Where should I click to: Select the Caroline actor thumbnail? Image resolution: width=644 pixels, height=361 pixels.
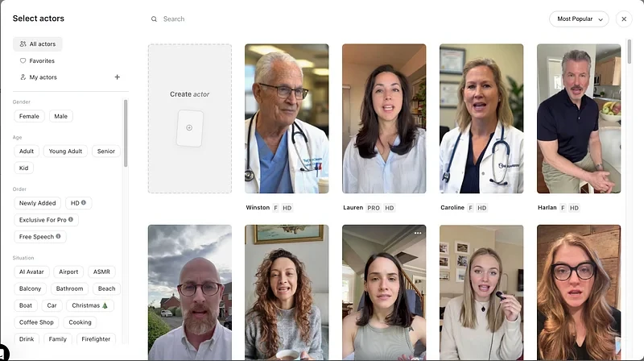coord(481,118)
